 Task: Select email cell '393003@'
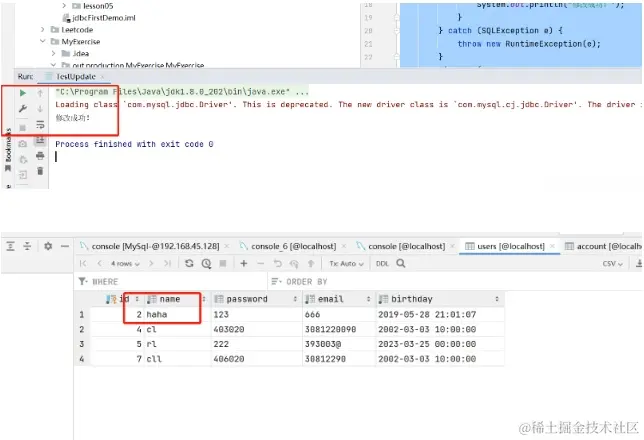pyautogui.click(x=339, y=344)
